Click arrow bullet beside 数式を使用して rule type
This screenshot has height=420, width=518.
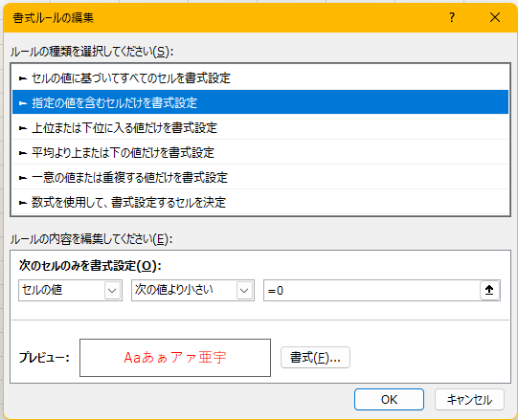(22, 203)
